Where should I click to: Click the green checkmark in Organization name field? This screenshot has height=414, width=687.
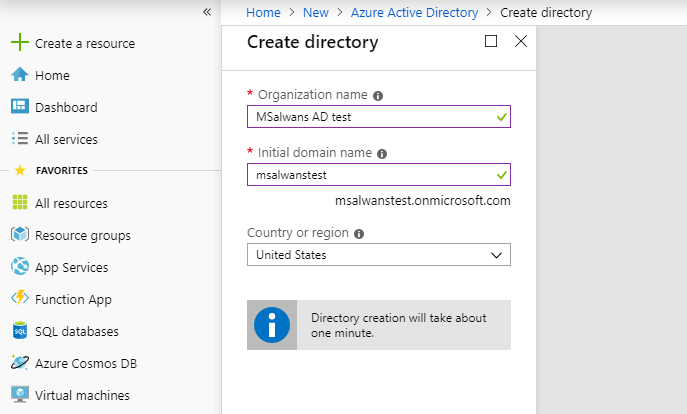point(502,117)
